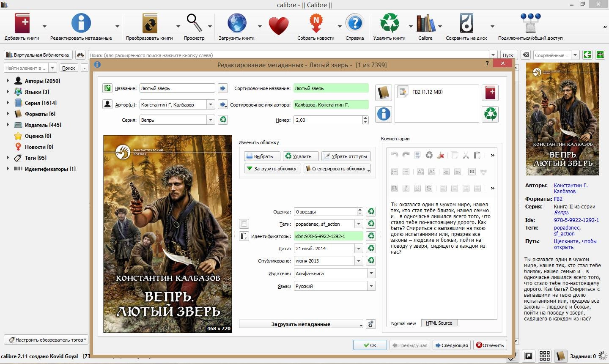The image size is (609, 364).
Task: Switch to Normal view tab
Action: [x=403, y=323]
